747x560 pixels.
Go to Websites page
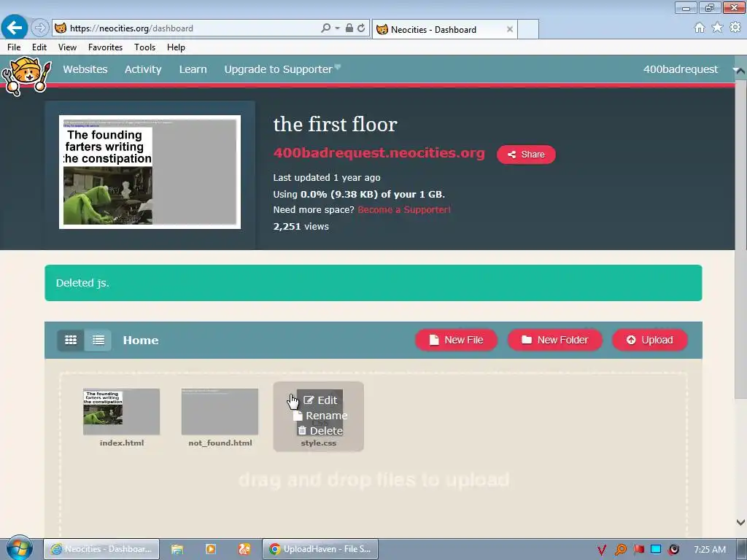[x=85, y=69]
